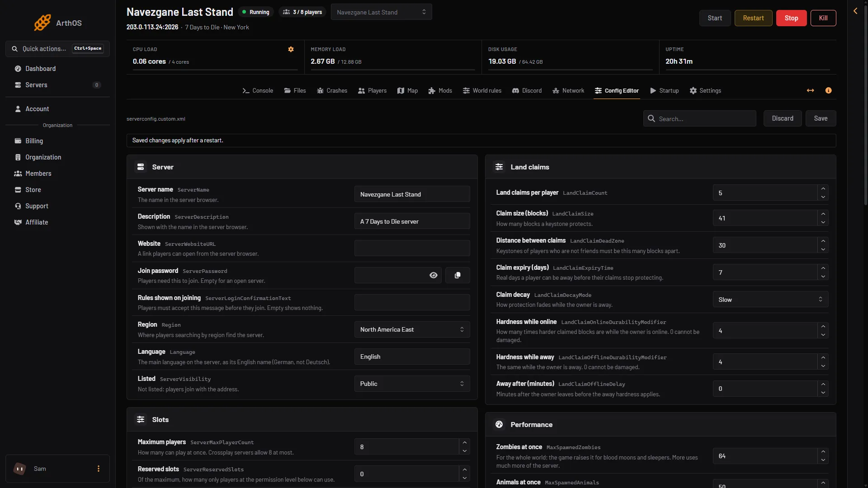Click the Restart server button
Image resolution: width=868 pixels, height=488 pixels.
[753, 18]
